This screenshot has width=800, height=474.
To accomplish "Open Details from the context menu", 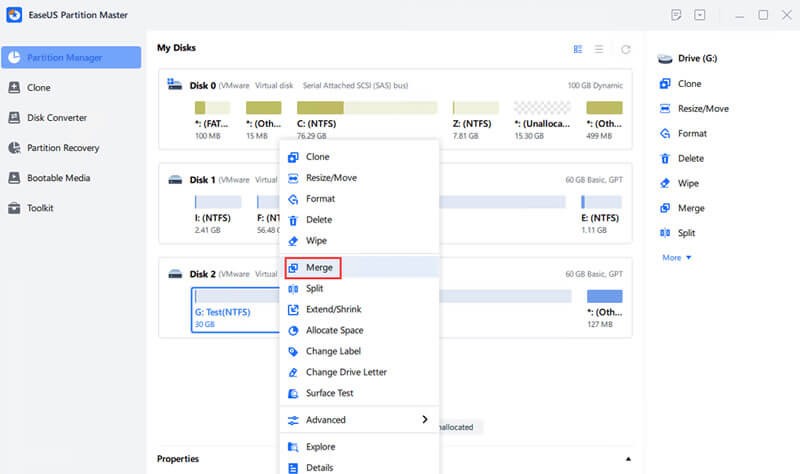I will 359,467.
